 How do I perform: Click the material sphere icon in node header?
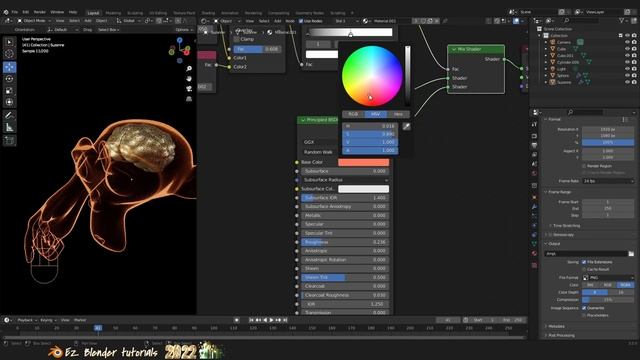365,21
